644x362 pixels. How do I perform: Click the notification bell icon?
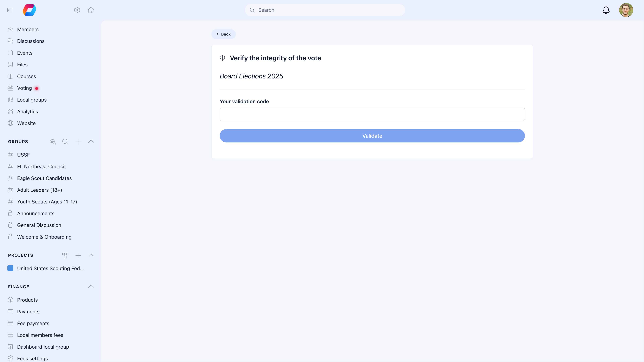[606, 10]
